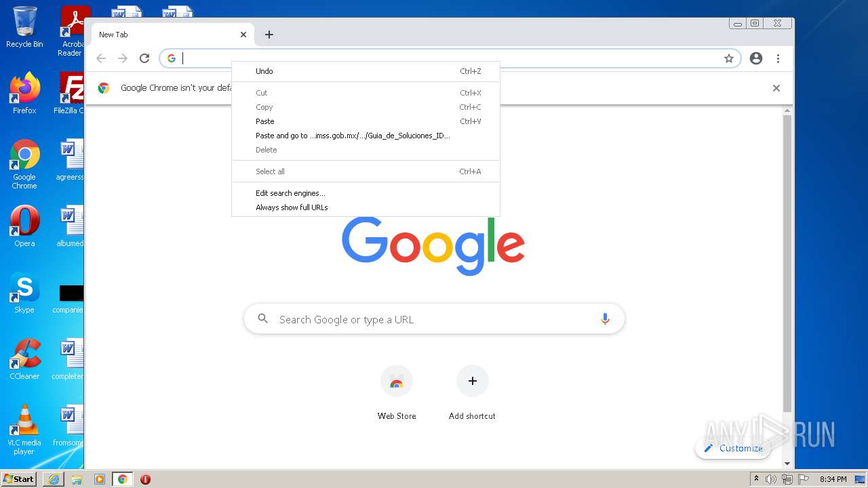The height and width of the screenshot is (488, 868).
Task: Start voice search with microphone icon
Action: pos(605,319)
